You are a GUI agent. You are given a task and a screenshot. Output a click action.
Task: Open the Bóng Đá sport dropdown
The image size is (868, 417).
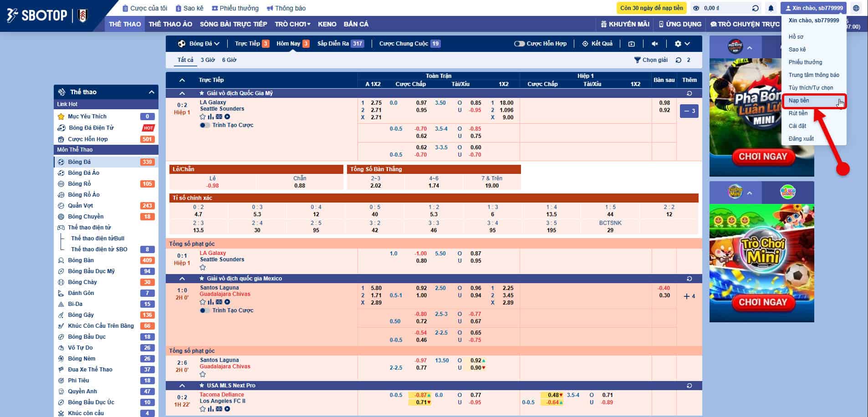[199, 44]
